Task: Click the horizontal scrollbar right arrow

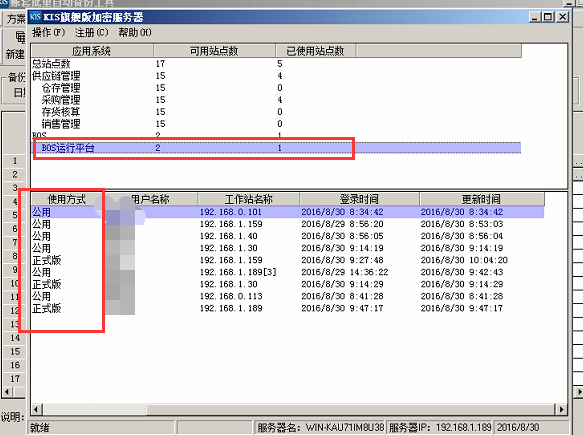Action: [x=561, y=409]
